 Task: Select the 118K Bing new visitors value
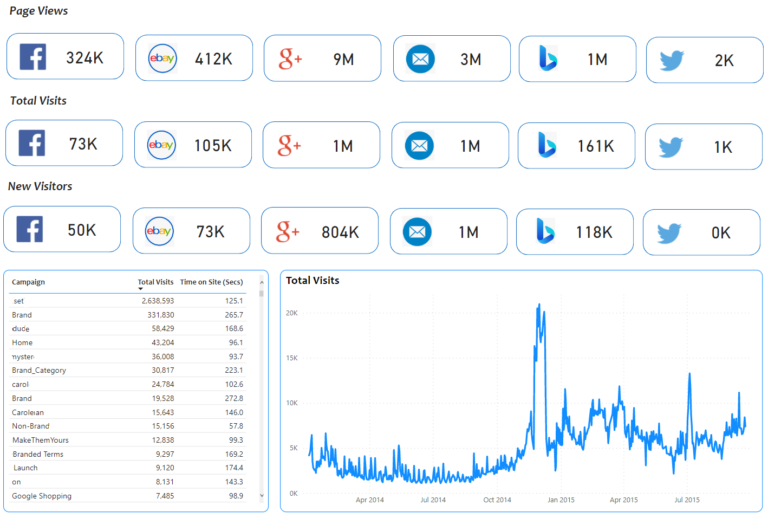594,232
